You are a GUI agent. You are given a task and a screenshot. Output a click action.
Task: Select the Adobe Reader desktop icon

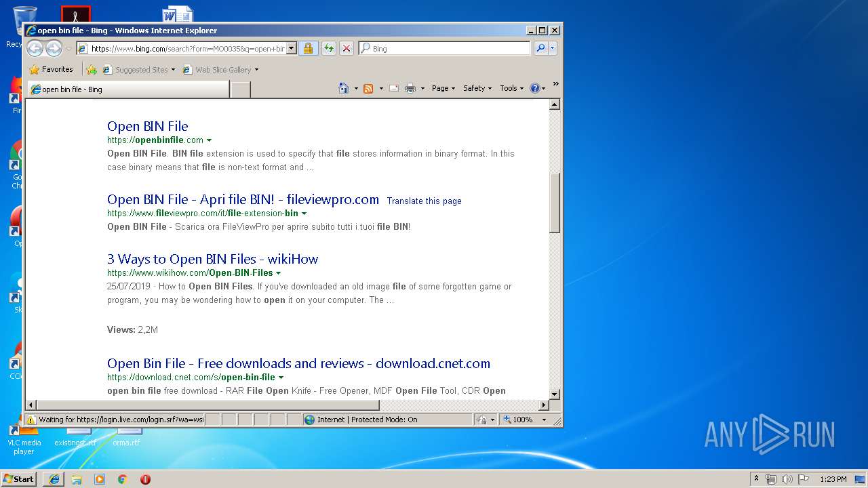pos(75,14)
